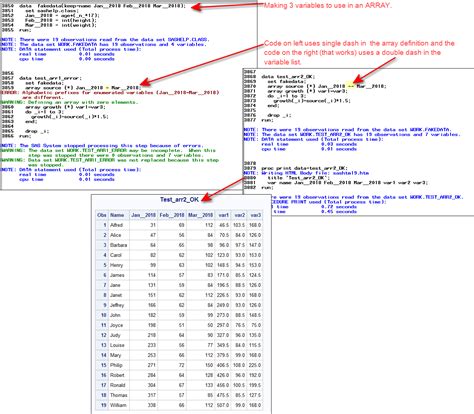Click the name Ronald in the table
The image size is (474, 414).
click(x=118, y=385)
